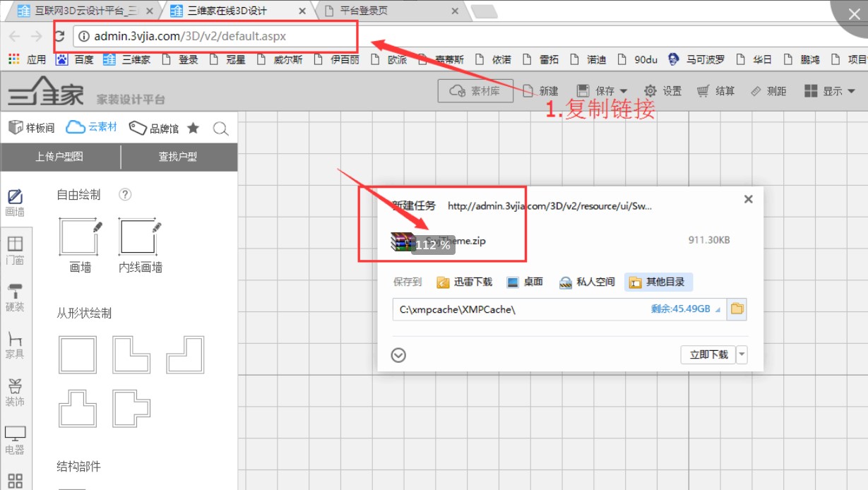Choose the 画墙 free-draw wall tool
The height and width of the screenshot is (490, 868).
pos(80,246)
